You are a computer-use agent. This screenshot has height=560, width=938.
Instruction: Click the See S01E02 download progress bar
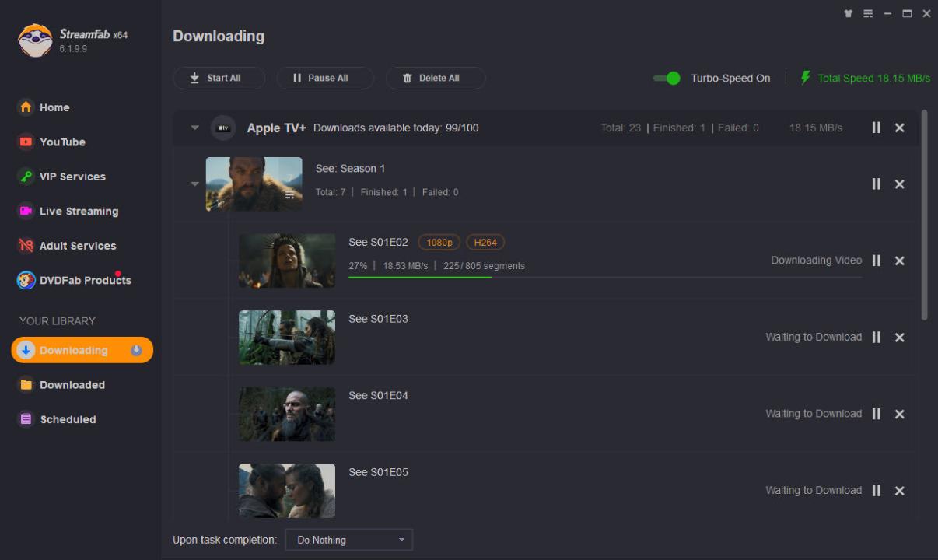pos(604,277)
